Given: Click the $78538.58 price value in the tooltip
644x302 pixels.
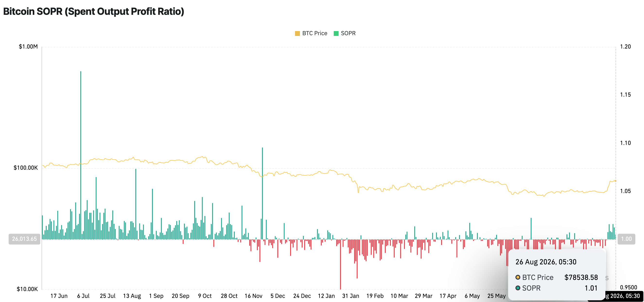Looking at the screenshot, I should [x=581, y=277].
